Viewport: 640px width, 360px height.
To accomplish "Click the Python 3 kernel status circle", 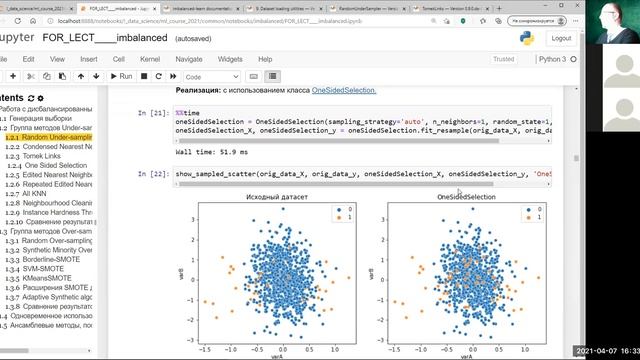I will click(x=573, y=59).
